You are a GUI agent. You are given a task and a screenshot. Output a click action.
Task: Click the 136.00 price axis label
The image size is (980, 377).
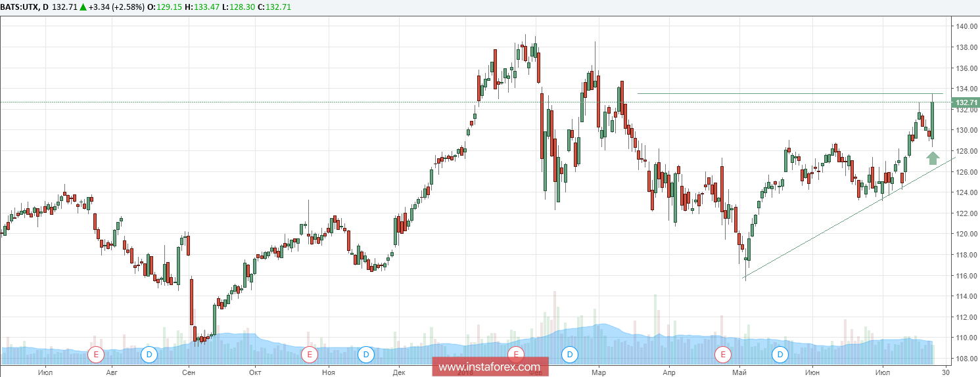(x=966, y=68)
